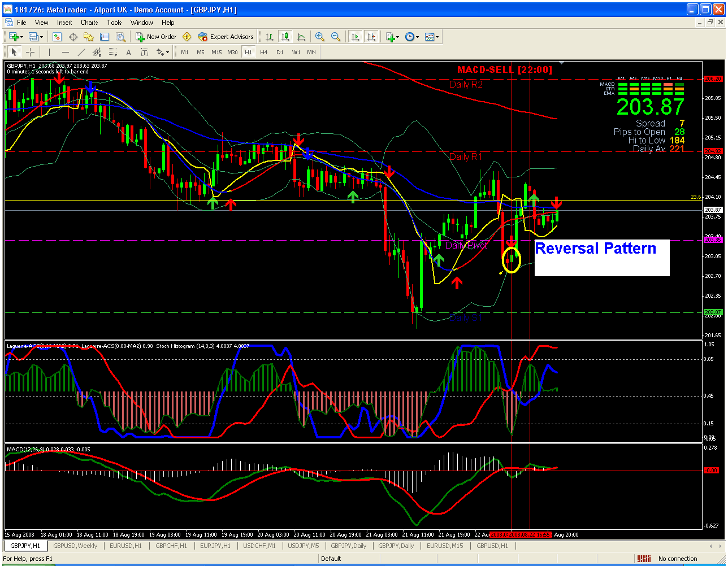728x566 pixels.
Task: Toggle the Auto Scroll chart option
Action: point(356,37)
